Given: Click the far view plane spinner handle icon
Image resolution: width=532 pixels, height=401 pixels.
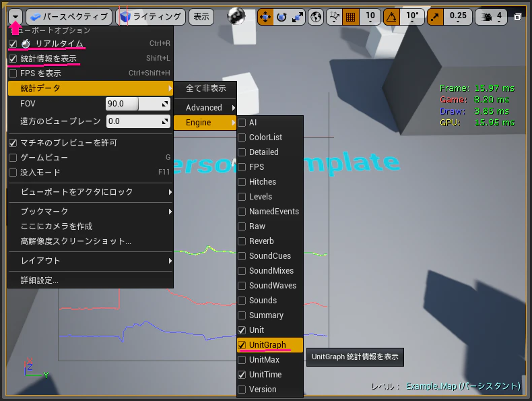Looking at the screenshot, I should click(x=165, y=121).
